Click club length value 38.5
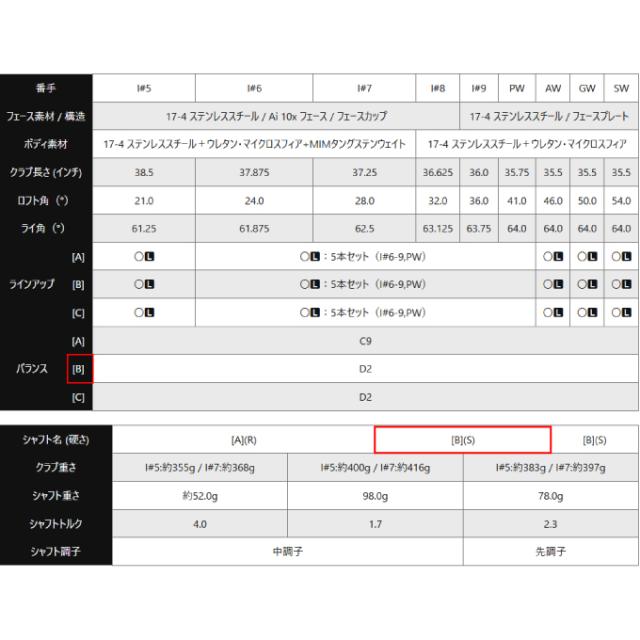The height and width of the screenshot is (640, 640). coord(144,172)
